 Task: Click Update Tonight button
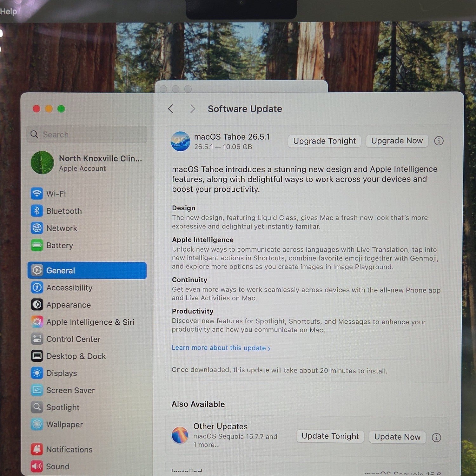(x=330, y=436)
